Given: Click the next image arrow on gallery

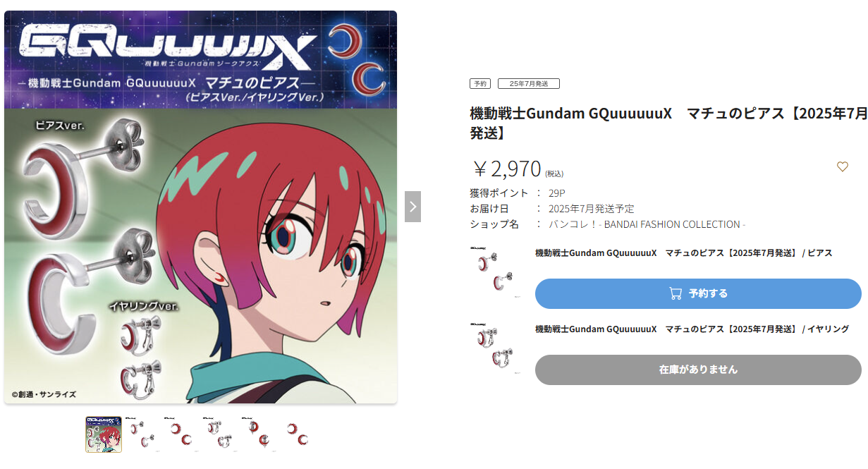Looking at the screenshot, I should [412, 207].
